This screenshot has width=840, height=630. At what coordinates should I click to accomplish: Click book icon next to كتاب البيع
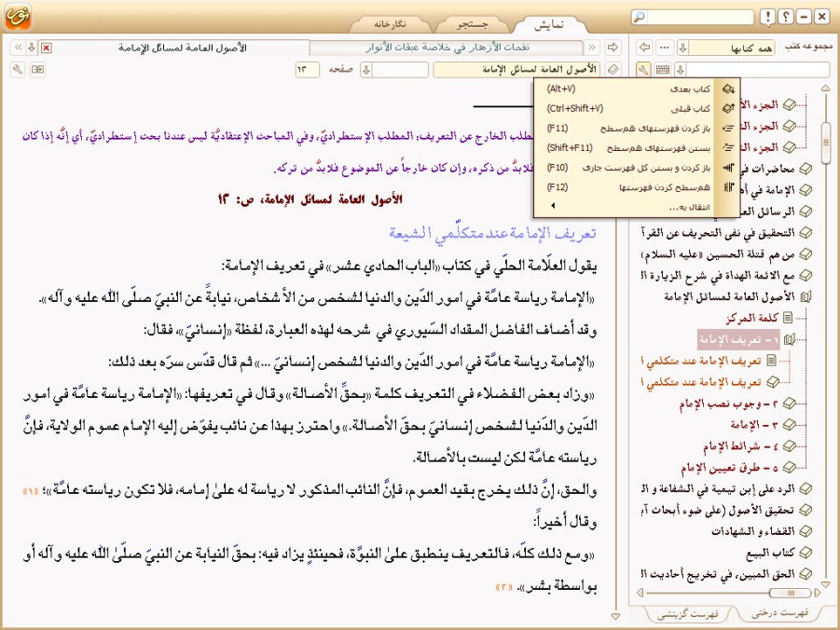tap(806, 553)
